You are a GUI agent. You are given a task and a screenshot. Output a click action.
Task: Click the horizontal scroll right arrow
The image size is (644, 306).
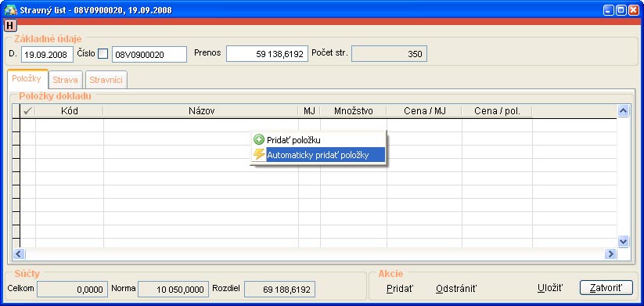pyautogui.click(x=610, y=254)
